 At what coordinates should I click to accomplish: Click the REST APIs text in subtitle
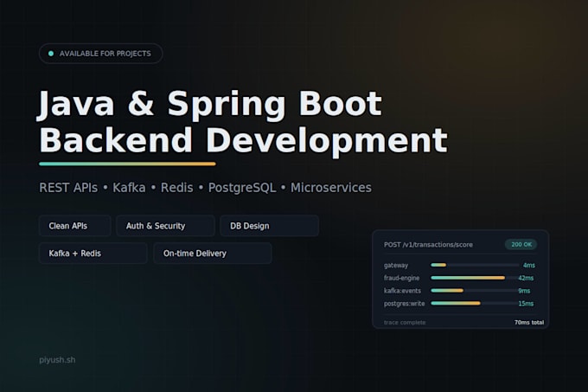[68, 188]
